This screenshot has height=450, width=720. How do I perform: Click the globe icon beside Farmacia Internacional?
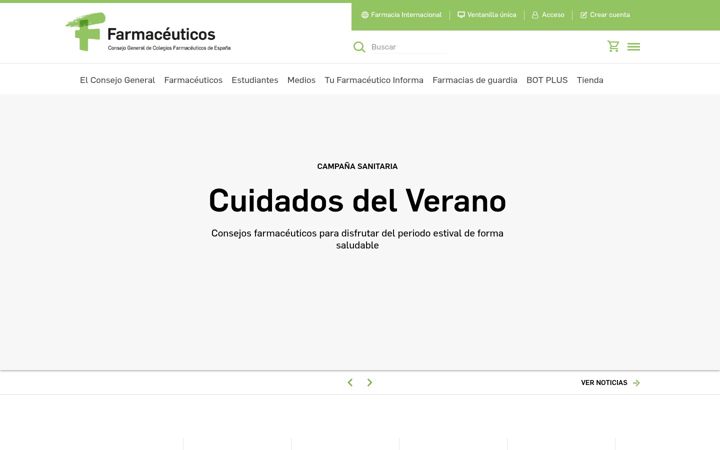point(365,15)
